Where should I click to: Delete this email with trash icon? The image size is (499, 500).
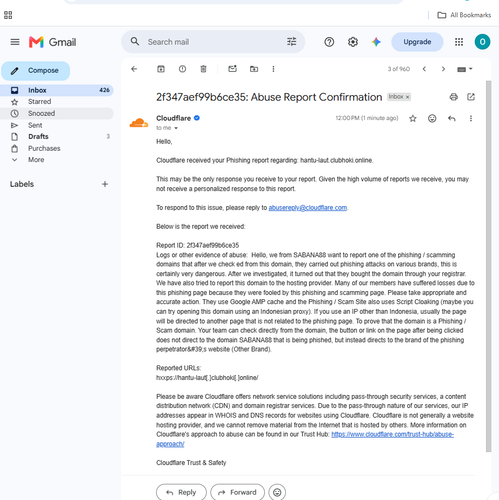pos(203,69)
